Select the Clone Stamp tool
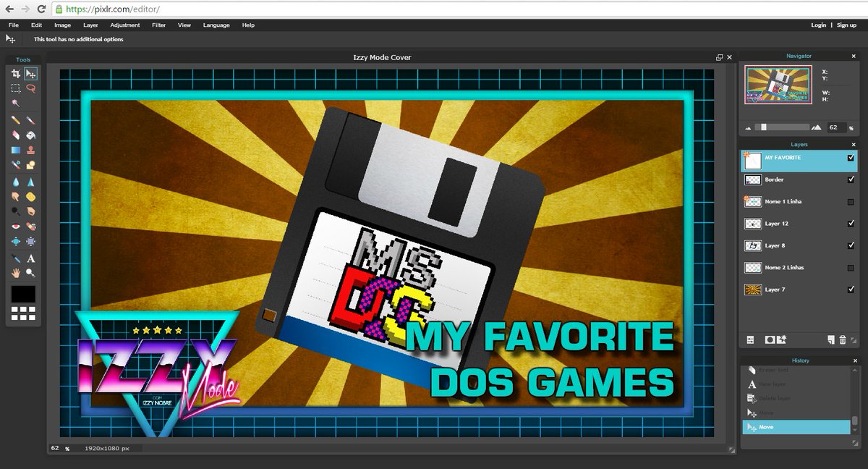The height and width of the screenshot is (469, 868). 30,151
